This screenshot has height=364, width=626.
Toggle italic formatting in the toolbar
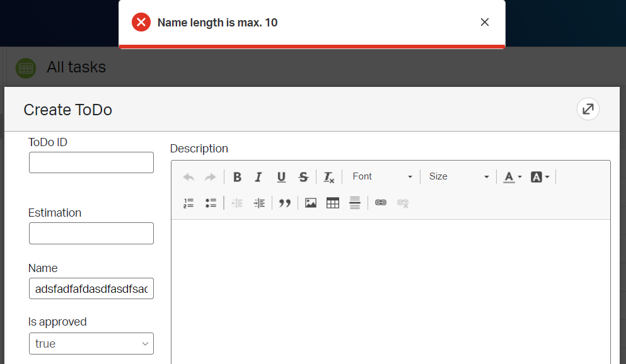(258, 177)
